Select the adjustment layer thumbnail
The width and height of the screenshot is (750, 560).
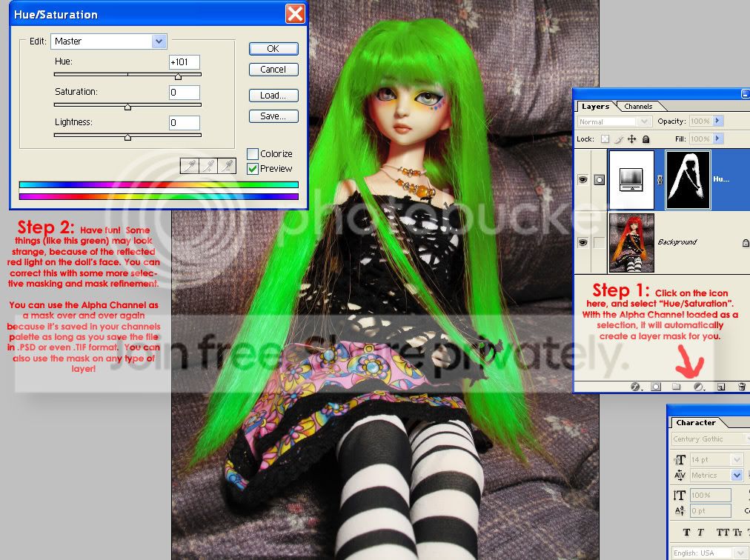tap(631, 180)
